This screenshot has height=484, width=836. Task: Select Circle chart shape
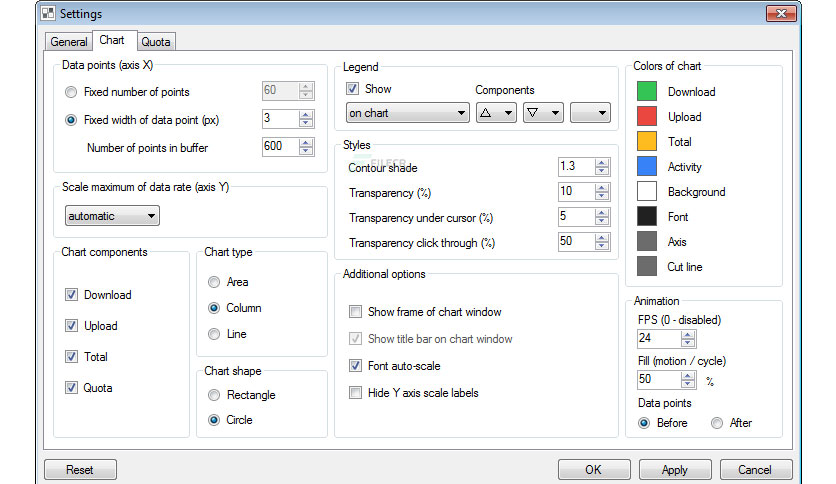[214, 420]
